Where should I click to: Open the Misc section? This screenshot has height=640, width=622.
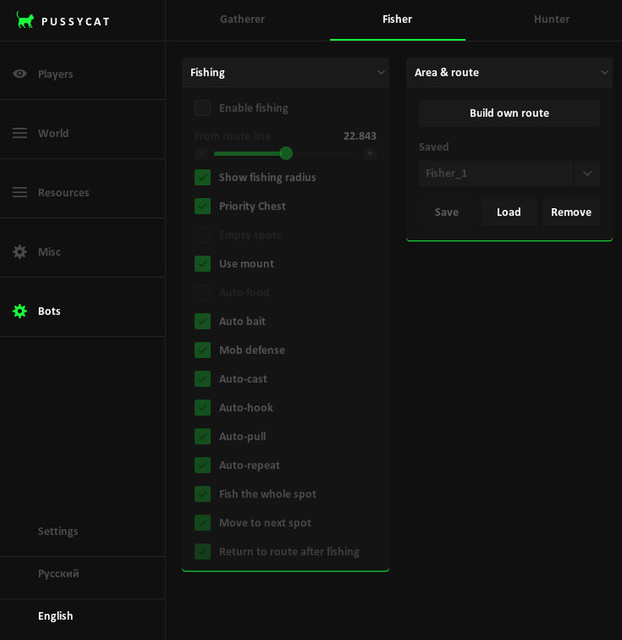point(82,252)
